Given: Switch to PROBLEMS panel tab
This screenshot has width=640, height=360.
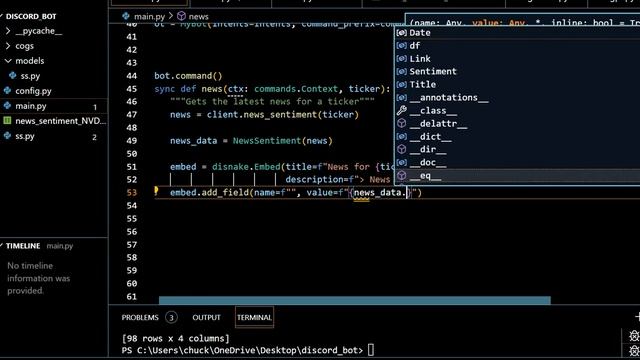Looking at the screenshot, I should (140, 318).
